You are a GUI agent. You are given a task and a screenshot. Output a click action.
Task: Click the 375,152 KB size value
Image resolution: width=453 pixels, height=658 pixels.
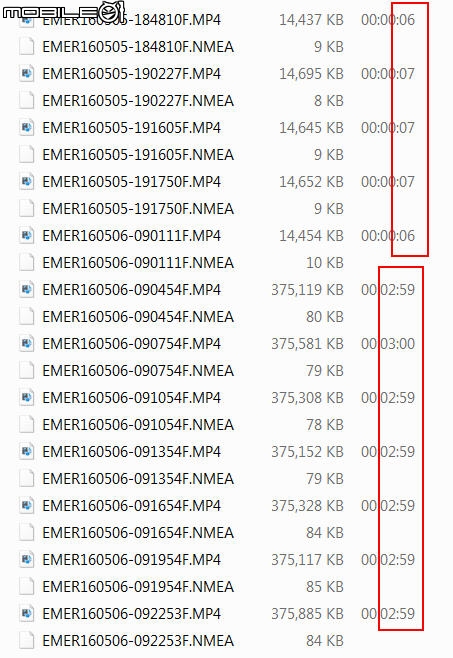307,452
